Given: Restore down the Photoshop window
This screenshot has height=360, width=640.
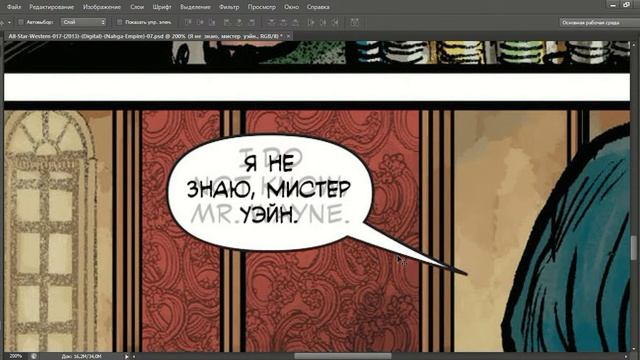Looking at the screenshot, I should click(627, 5).
